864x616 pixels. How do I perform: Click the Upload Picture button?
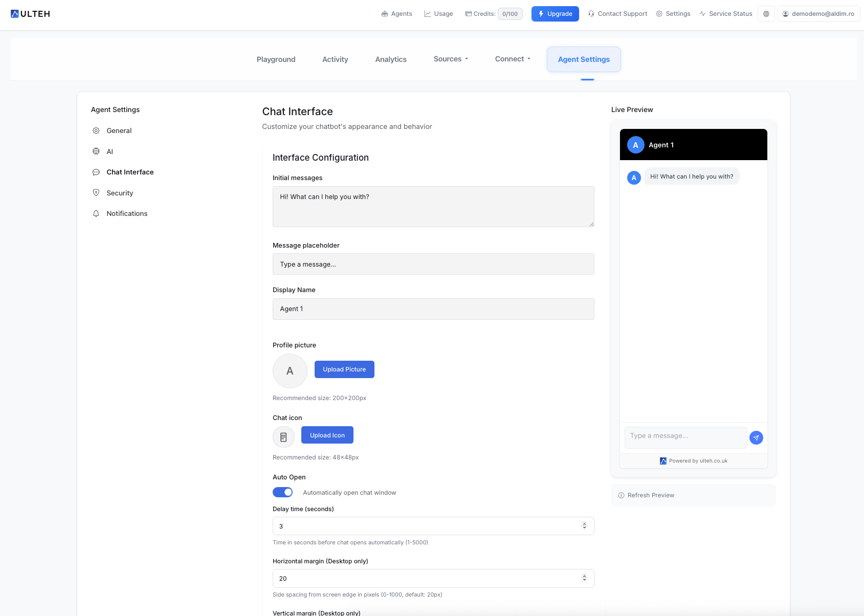click(344, 369)
